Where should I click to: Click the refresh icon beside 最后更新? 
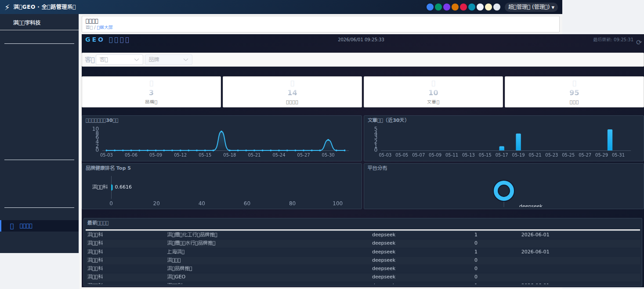[639, 43]
